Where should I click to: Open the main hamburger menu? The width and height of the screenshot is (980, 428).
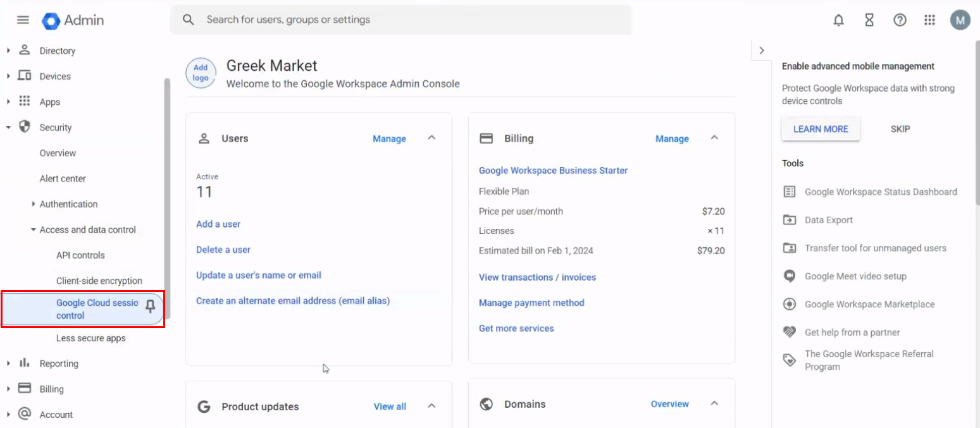(23, 20)
